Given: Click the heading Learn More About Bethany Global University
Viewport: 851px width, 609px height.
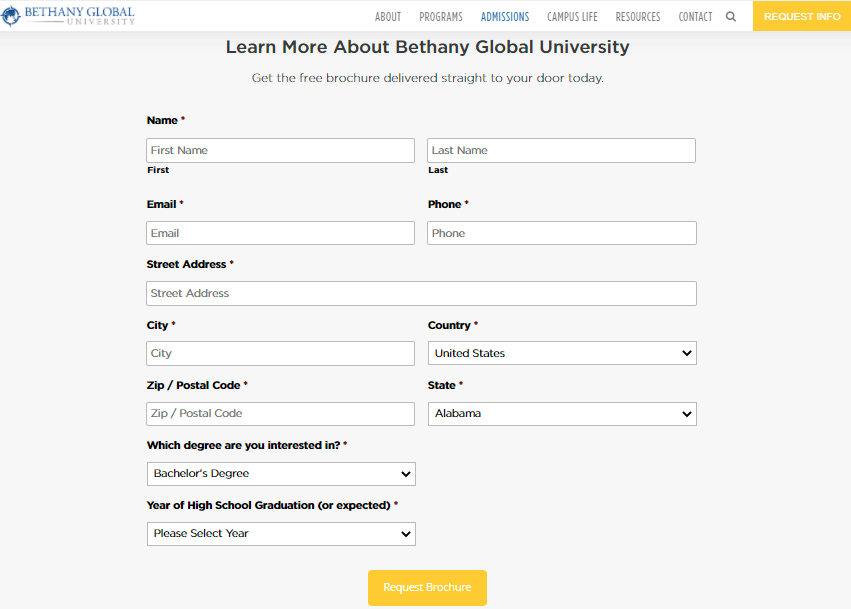Looking at the screenshot, I should (428, 47).
